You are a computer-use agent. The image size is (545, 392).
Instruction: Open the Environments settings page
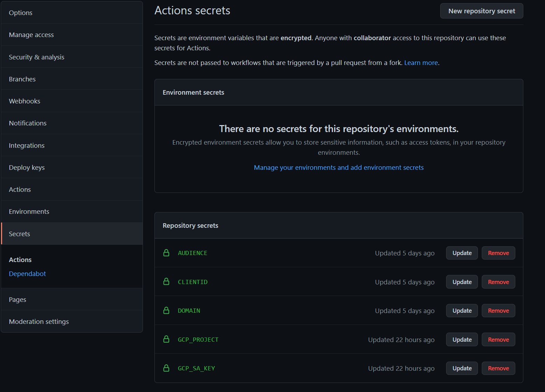tap(29, 212)
